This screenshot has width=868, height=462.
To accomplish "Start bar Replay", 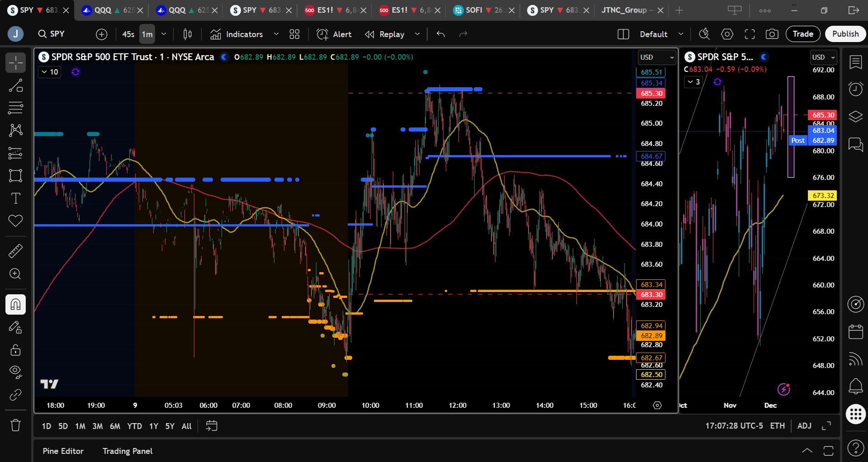I will tap(385, 34).
